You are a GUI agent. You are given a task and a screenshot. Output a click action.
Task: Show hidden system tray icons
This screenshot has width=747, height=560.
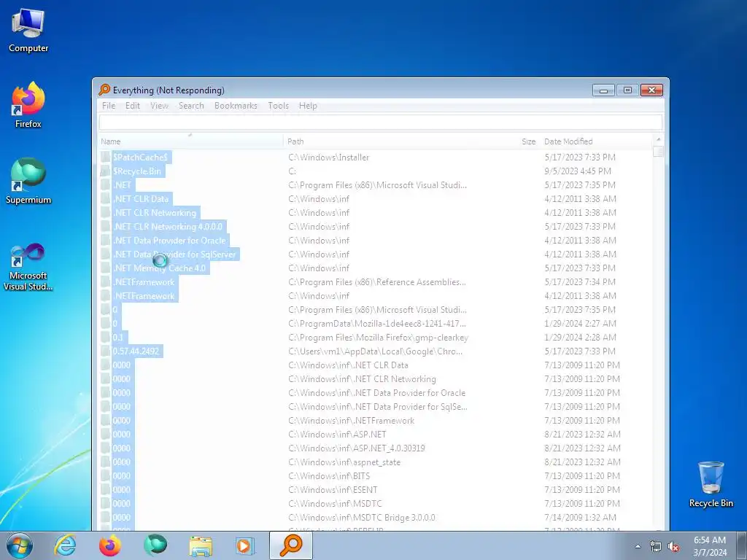[x=638, y=546]
